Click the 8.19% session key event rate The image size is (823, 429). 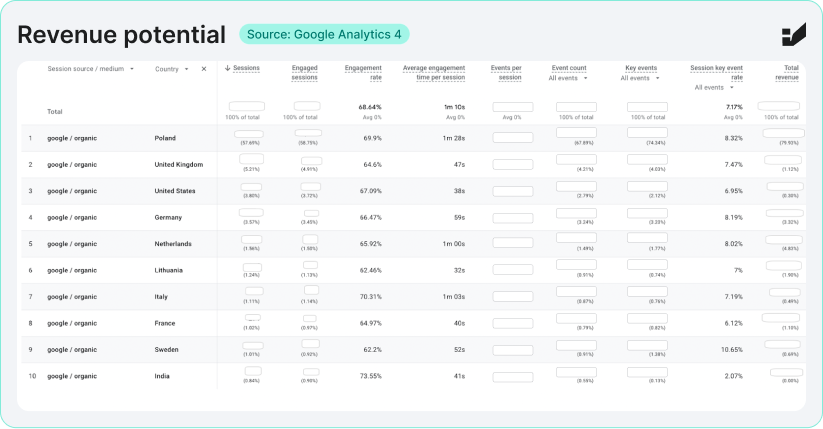click(733, 217)
